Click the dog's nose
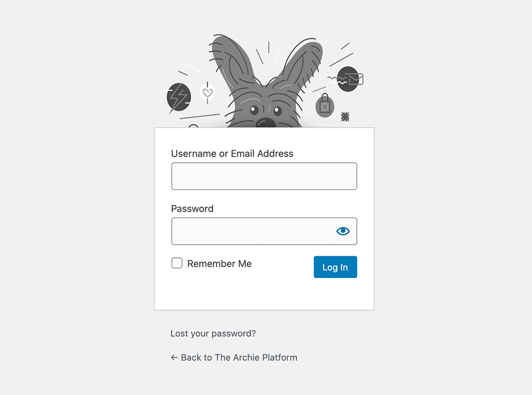Screen dimensions: 532x395 (x=265, y=123)
